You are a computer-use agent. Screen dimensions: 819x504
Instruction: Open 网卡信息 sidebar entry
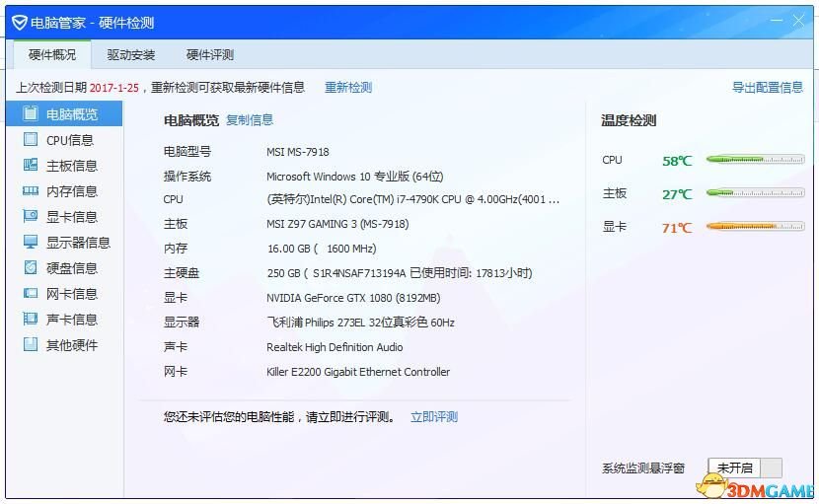click(64, 293)
